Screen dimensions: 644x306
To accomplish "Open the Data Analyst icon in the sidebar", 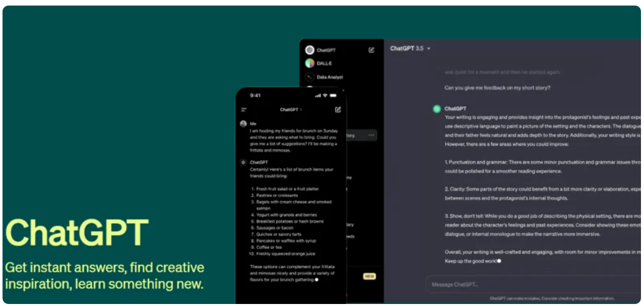I will (310, 77).
